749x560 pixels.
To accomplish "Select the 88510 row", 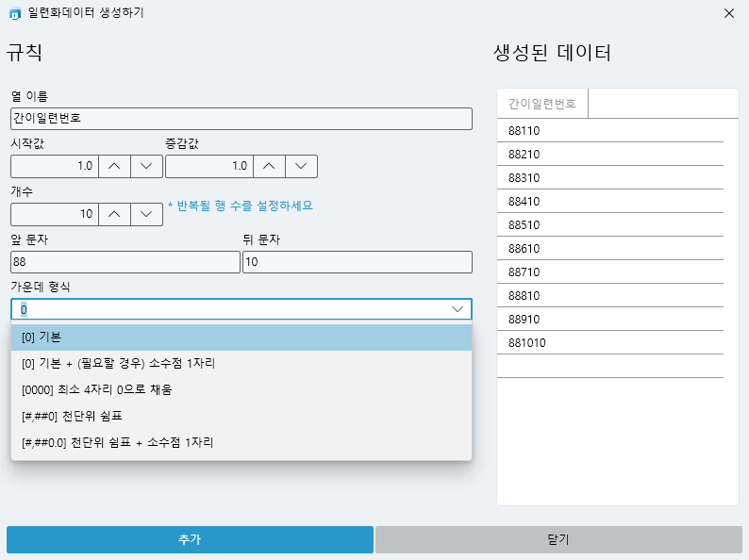I will tap(610, 225).
